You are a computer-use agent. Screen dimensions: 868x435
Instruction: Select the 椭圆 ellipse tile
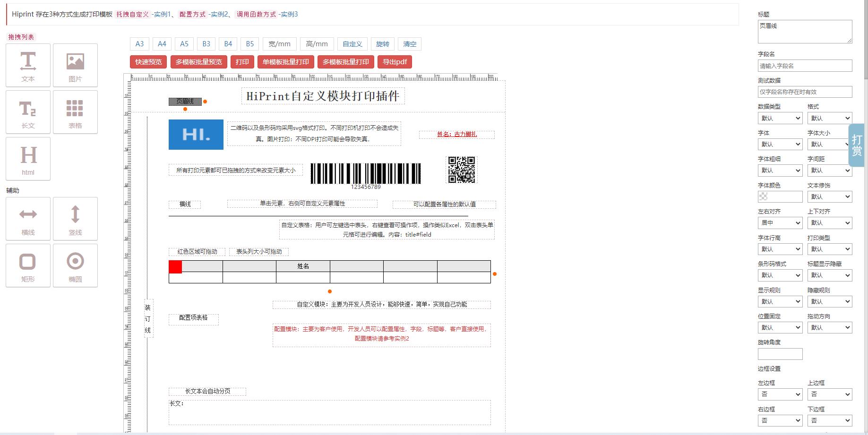pyautogui.click(x=75, y=265)
